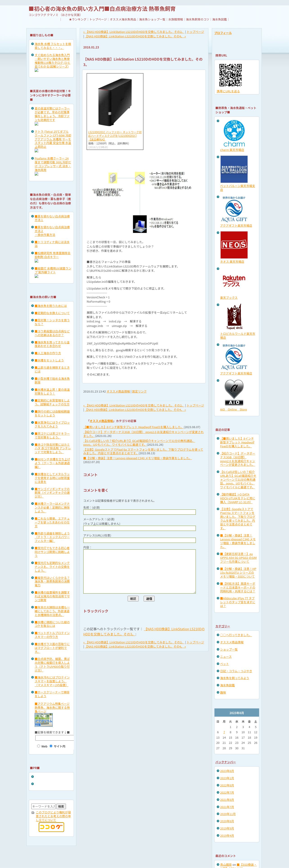Image resolution: width=289 pixels, height=868 pixels.
Task: Open 海水魚飼育のコツ in the top navigation
Action: (197, 20)
